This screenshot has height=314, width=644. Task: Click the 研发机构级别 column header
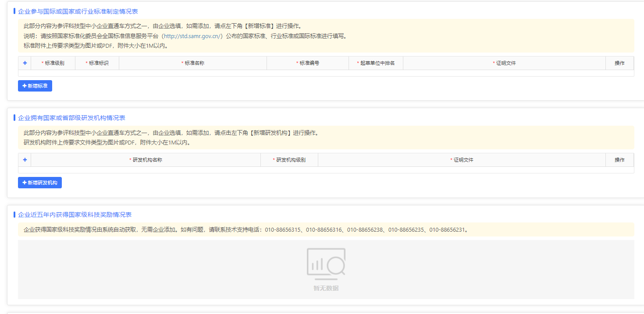pos(289,160)
